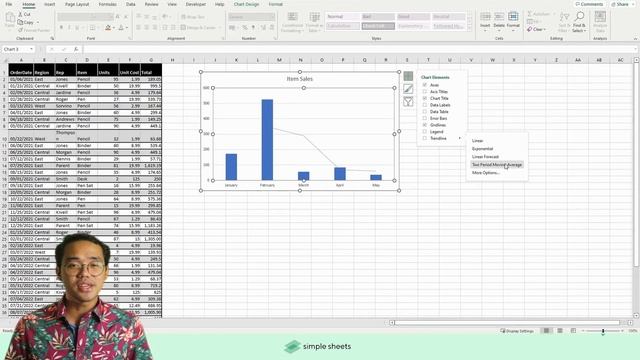This screenshot has height=360, width=640.
Task: Open the Name Box dropdown arrow
Action: pos(31,49)
